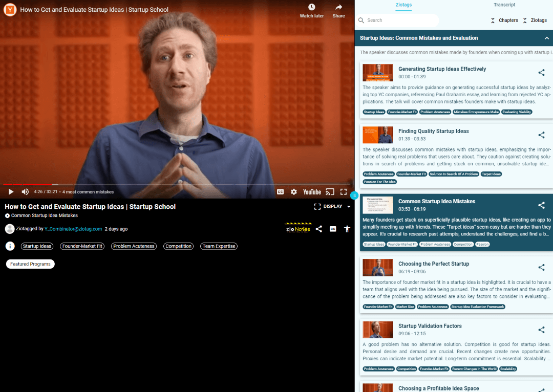Select the Ziotags tab
Image resolution: width=553 pixels, height=392 pixels.
(403, 5)
